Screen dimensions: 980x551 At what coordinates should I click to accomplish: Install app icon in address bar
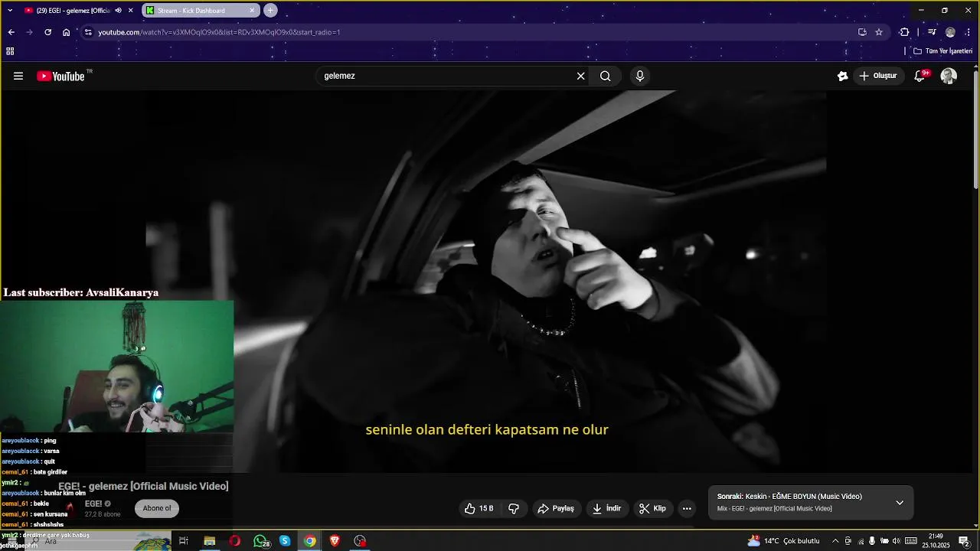tap(862, 32)
